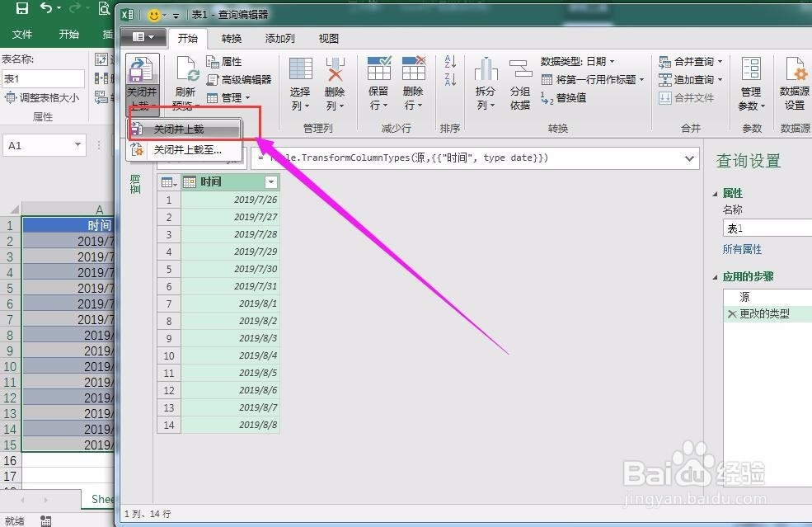This screenshot has width=812, height=527.
Task: Select cell 2019/8/8 in preview
Action: coord(231,425)
